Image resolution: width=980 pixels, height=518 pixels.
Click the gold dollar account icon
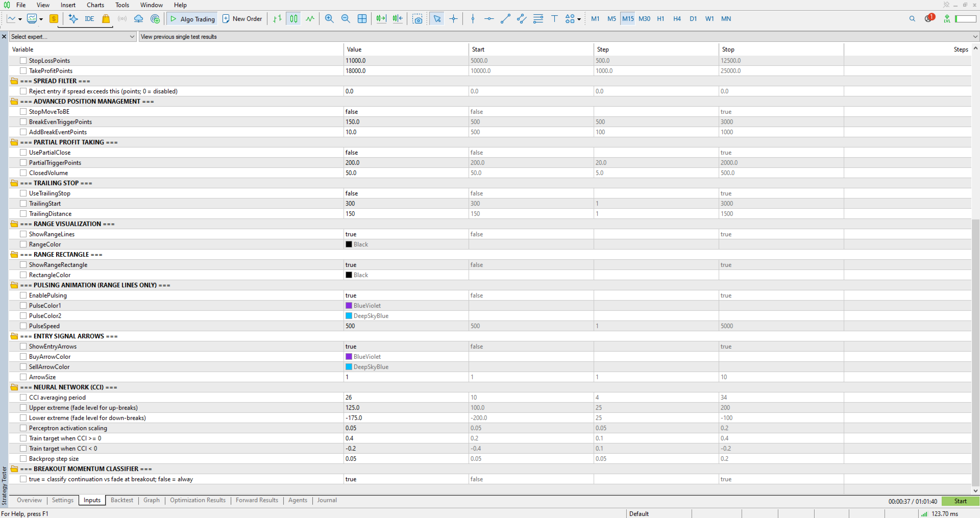(54, 19)
